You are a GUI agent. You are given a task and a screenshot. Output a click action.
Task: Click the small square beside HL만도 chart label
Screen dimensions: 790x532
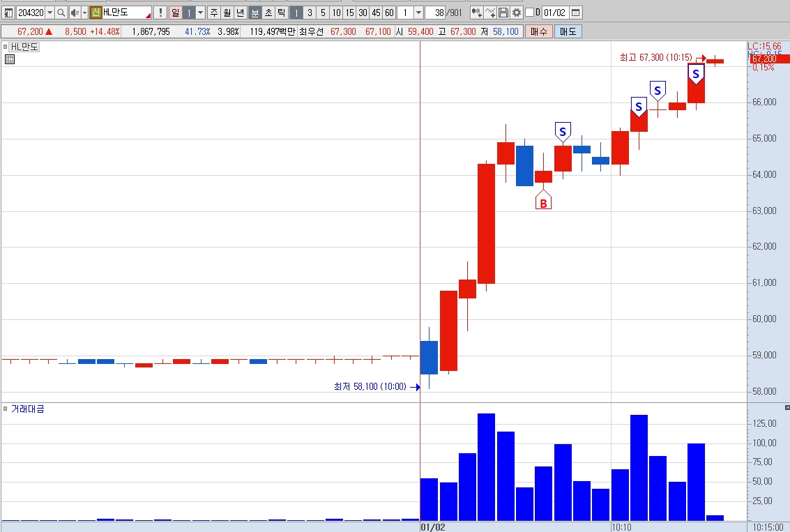6,47
